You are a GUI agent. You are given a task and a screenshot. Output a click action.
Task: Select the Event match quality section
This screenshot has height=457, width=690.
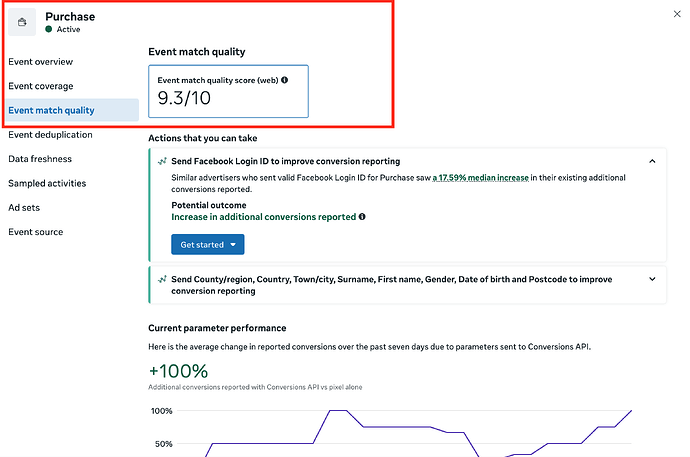point(72,110)
